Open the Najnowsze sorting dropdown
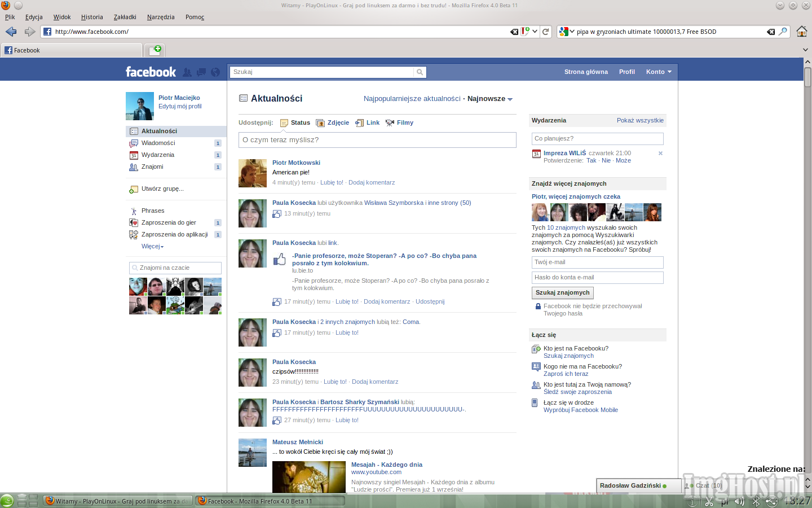 489,99
